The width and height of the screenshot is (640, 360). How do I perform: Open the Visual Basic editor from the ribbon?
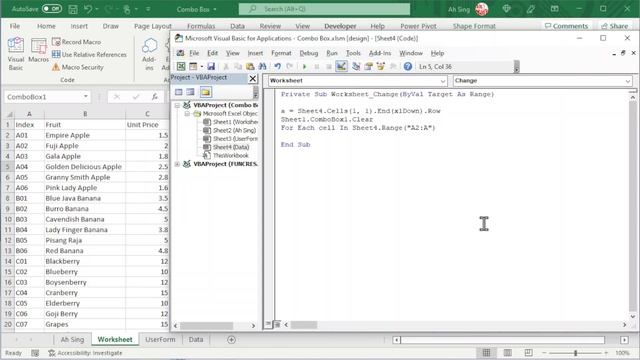pyautogui.click(x=16, y=53)
